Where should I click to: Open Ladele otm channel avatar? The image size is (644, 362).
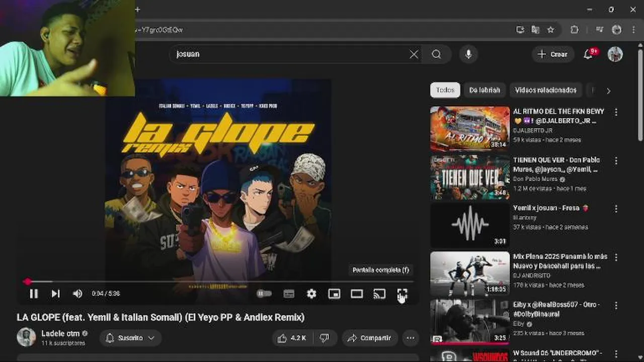click(26, 337)
